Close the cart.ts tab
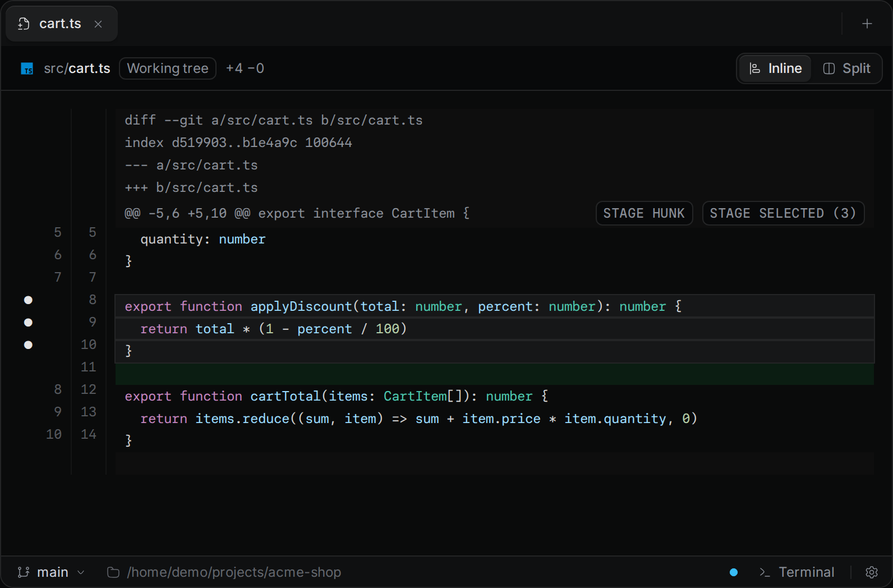 coord(98,24)
